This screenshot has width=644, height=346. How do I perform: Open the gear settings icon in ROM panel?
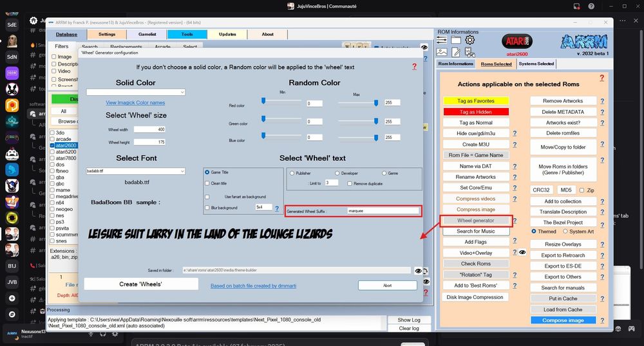tap(470, 40)
